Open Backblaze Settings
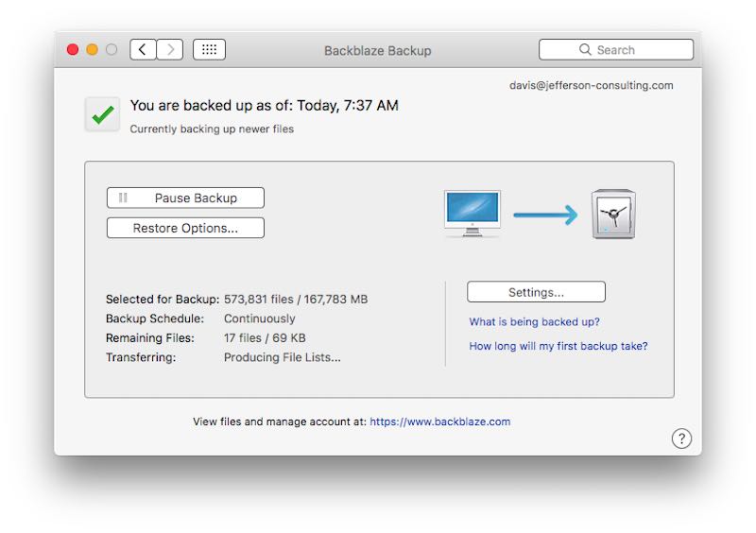756x533 pixels. click(536, 292)
